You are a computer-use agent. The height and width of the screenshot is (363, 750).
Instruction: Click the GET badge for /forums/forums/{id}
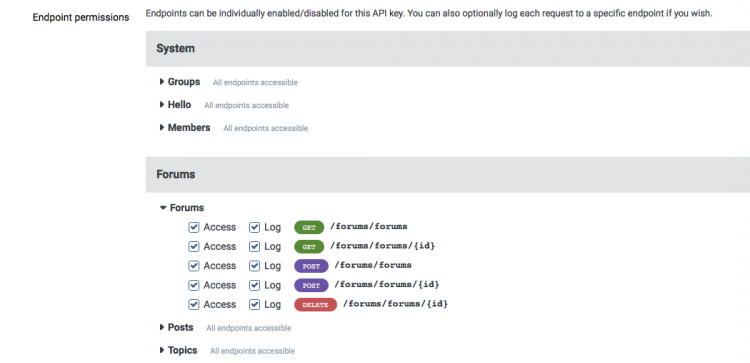pos(309,247)
